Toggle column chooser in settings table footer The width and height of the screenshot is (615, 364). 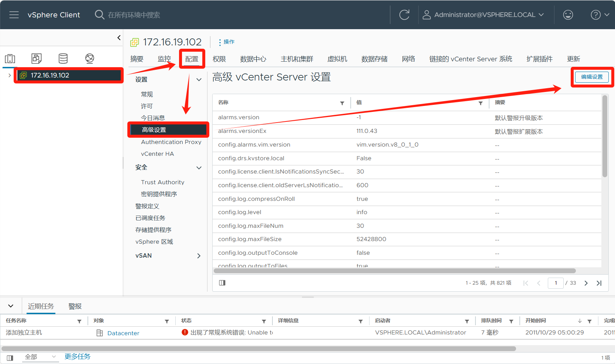[222, 283]
